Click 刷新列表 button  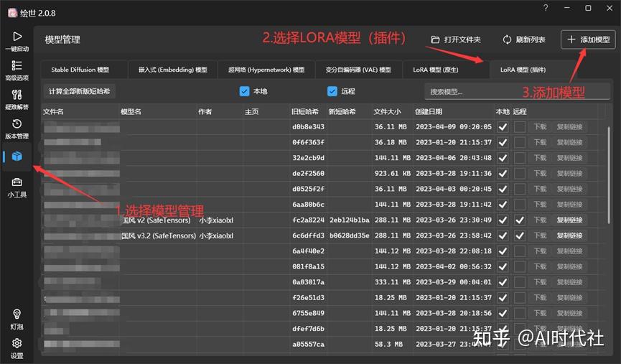pos(523,39)
